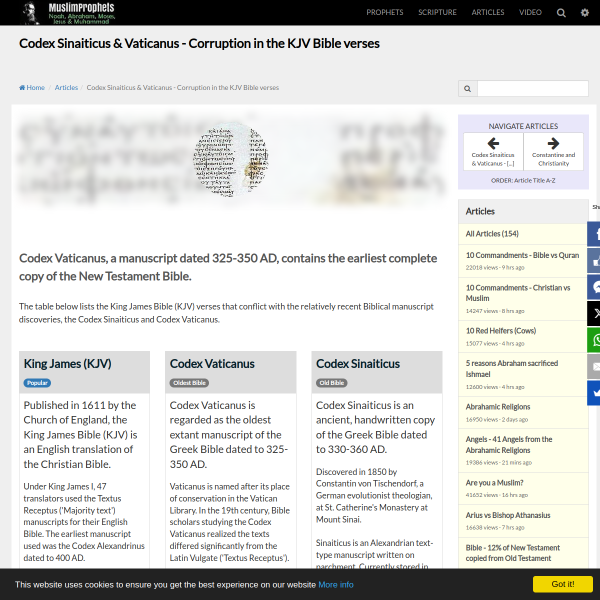Click the Oldest Bible badge
600x600 pixels.
pos(189,383)
